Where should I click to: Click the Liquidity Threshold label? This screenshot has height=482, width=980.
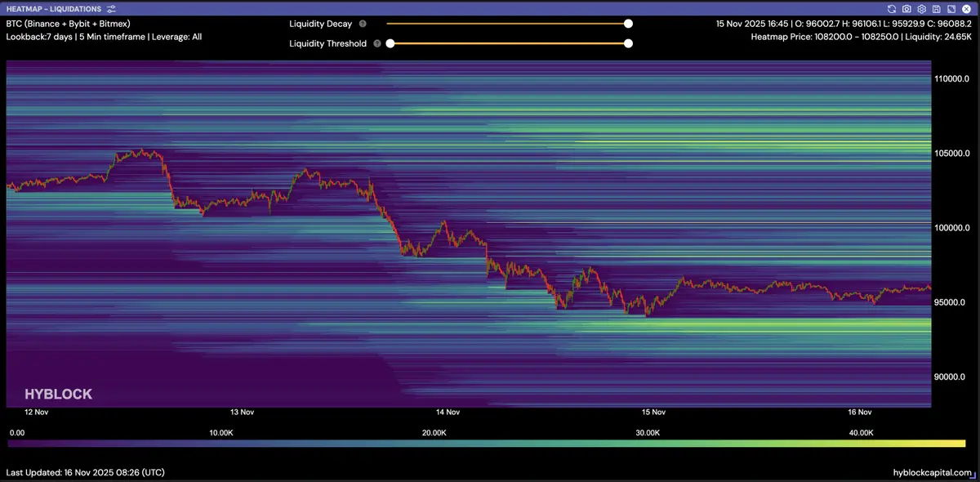coord(328,44)
